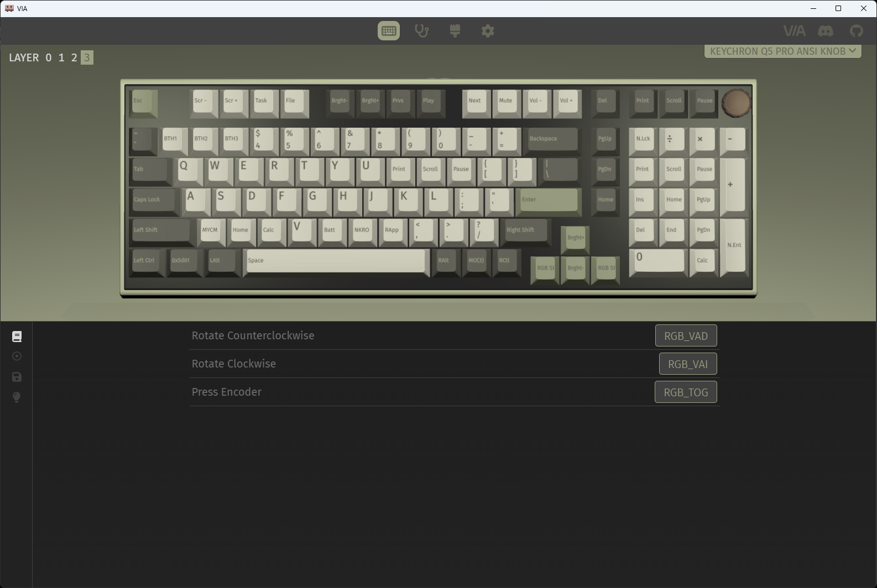The width and height of the screenshot is (877, 588).
Task: Open the Discord icon link
Action: pos(826,31)
